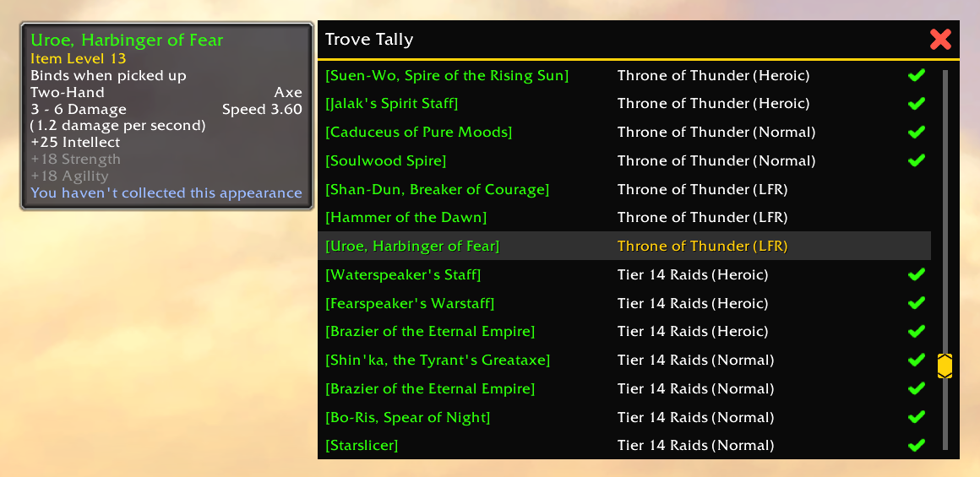Open the Bo-Ris, Spear of Night link
The height and width of the screenshot is (477, 980).
[x=407, y=417]
